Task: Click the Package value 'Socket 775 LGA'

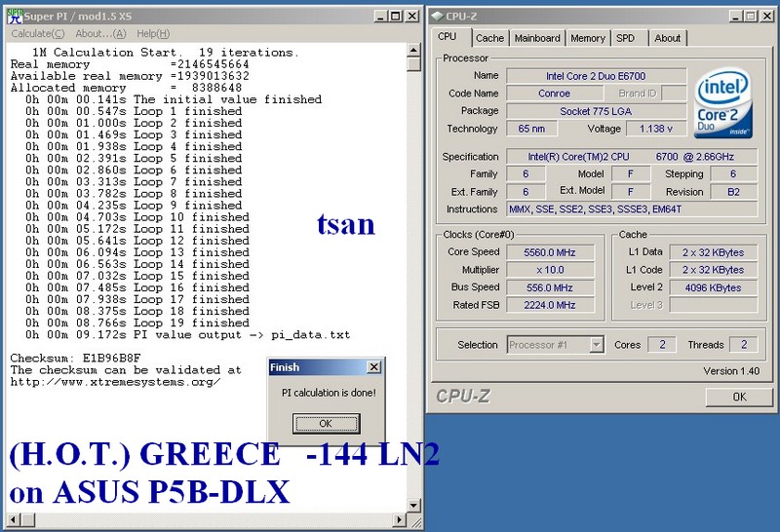Action: pos(596,111)
